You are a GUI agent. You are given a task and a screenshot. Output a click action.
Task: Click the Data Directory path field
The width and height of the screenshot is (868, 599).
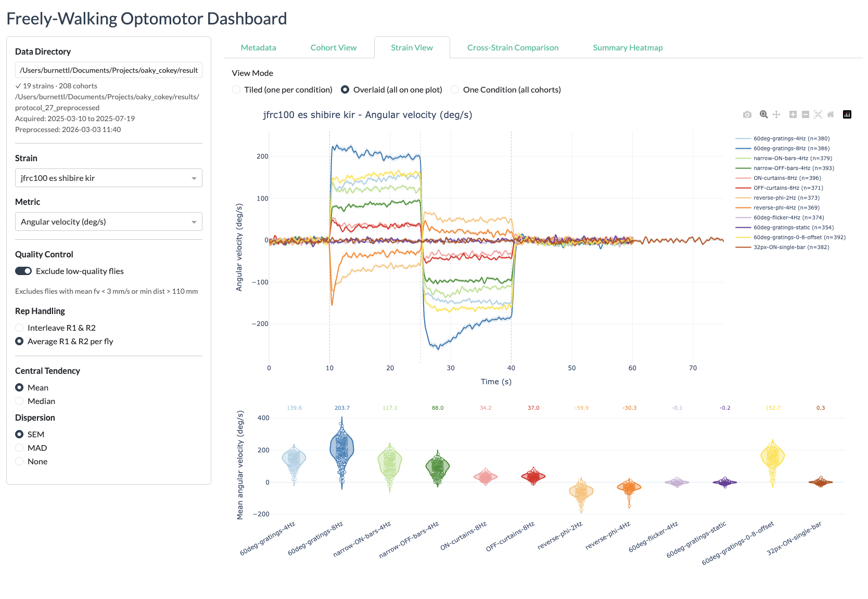[108, 70]
